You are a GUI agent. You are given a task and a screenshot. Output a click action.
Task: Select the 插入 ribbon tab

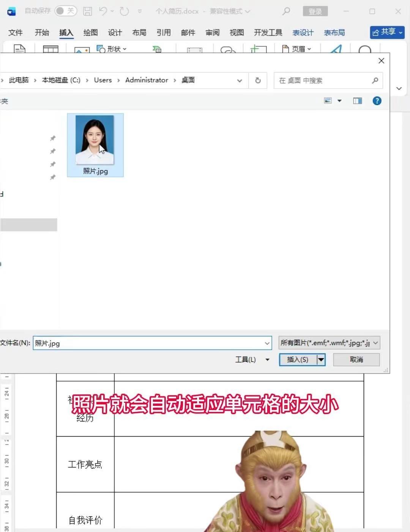click(66, 33)
